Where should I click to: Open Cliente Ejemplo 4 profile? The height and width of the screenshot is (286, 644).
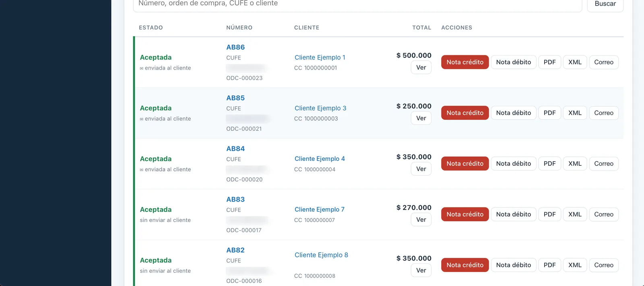point(320,159)
